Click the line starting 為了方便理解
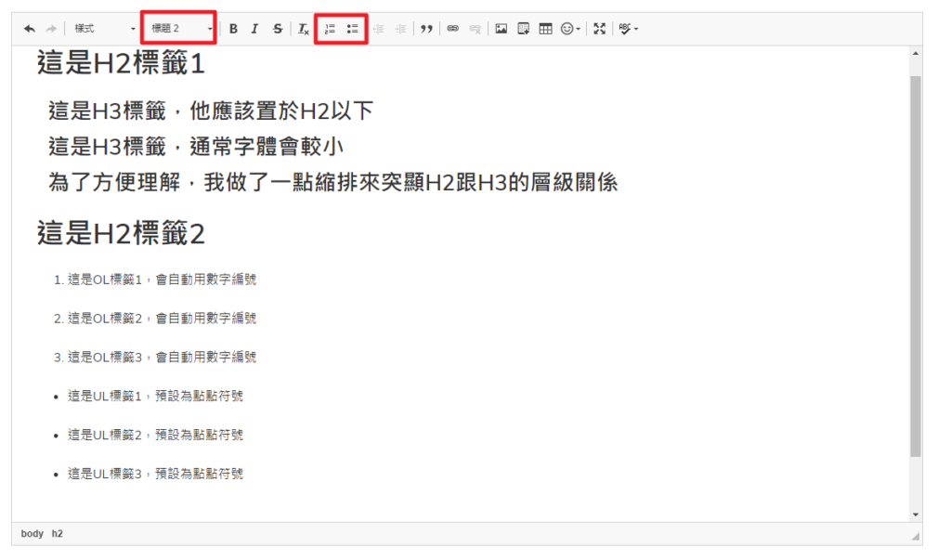Screen dimensions: 951x560 pos(333,183)
